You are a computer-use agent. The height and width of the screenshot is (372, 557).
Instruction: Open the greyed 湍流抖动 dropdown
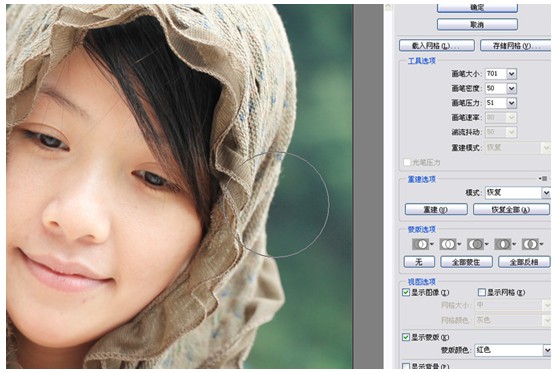point(501,132)
